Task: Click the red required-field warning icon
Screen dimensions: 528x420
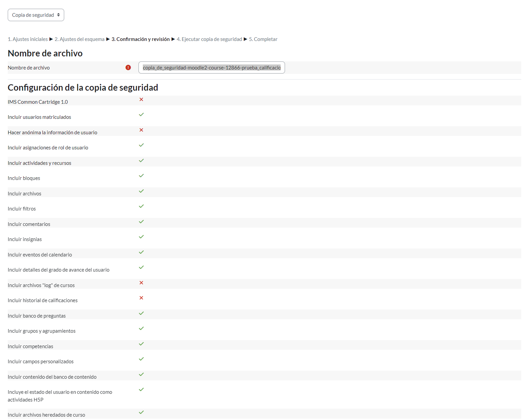Action: click(128, 67)
